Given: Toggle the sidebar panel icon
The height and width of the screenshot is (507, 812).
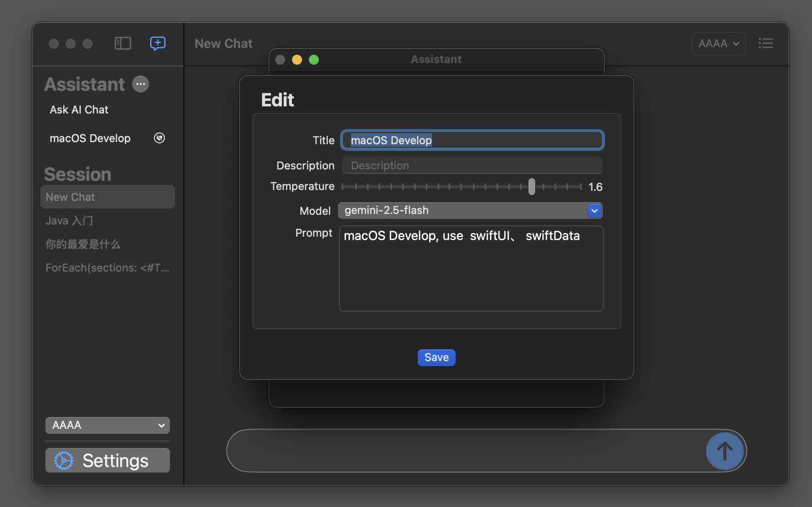Looking at the screenshot, I should [x=123, y=43].
